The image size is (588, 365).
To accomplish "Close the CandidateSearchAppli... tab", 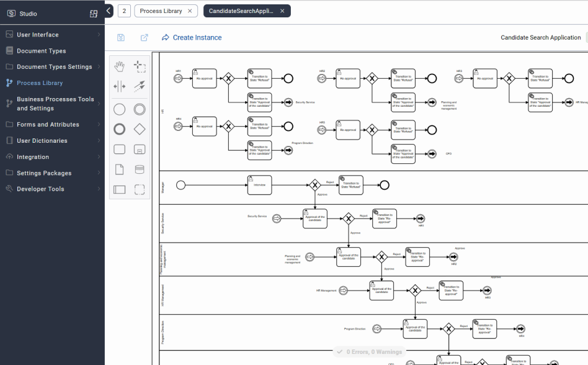I will (282, 11).
